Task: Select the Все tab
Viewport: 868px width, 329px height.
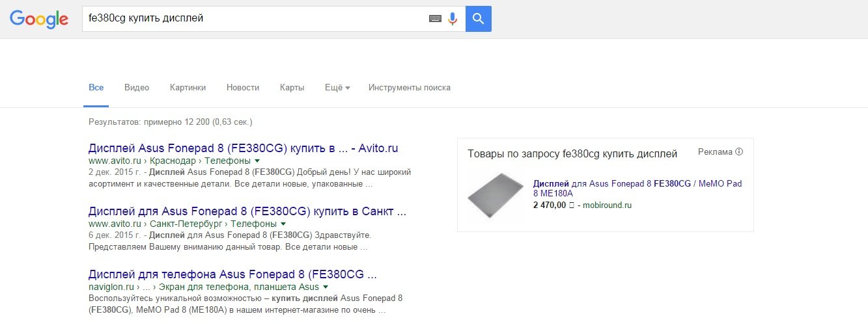Action: (96, 88)
